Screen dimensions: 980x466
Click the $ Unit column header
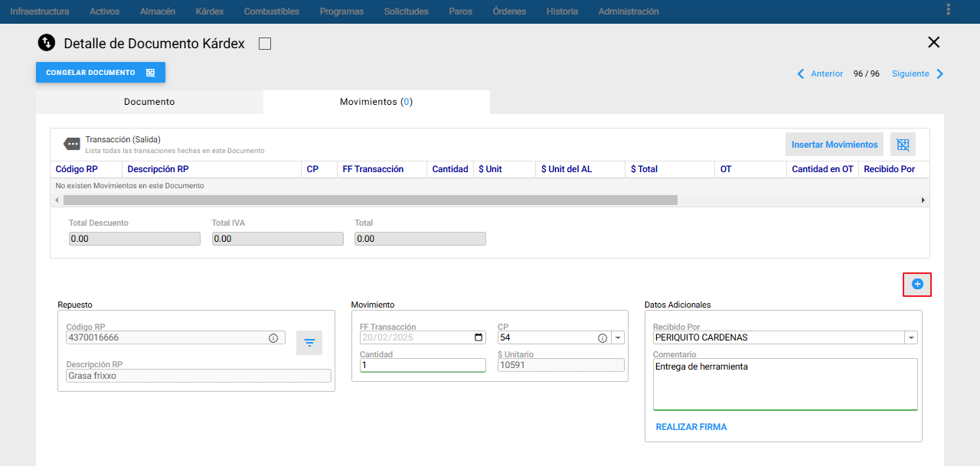pyautogui.click(x=504, y=169)
